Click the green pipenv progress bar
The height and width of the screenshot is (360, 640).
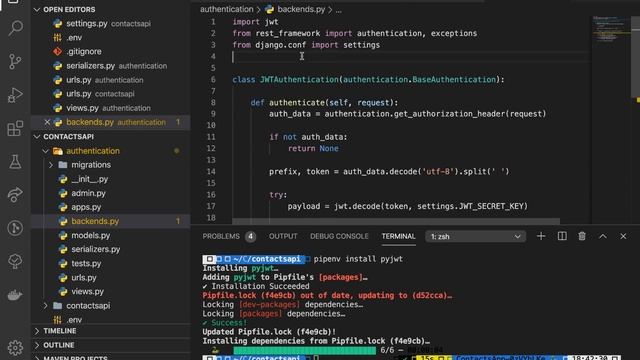coord(304,350)
